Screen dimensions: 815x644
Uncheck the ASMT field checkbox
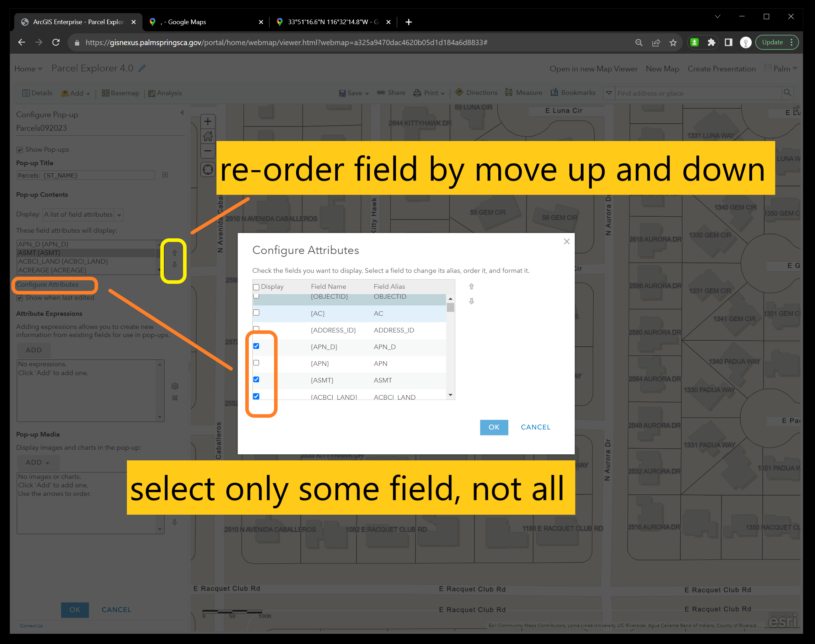click(x=256, y=379)
